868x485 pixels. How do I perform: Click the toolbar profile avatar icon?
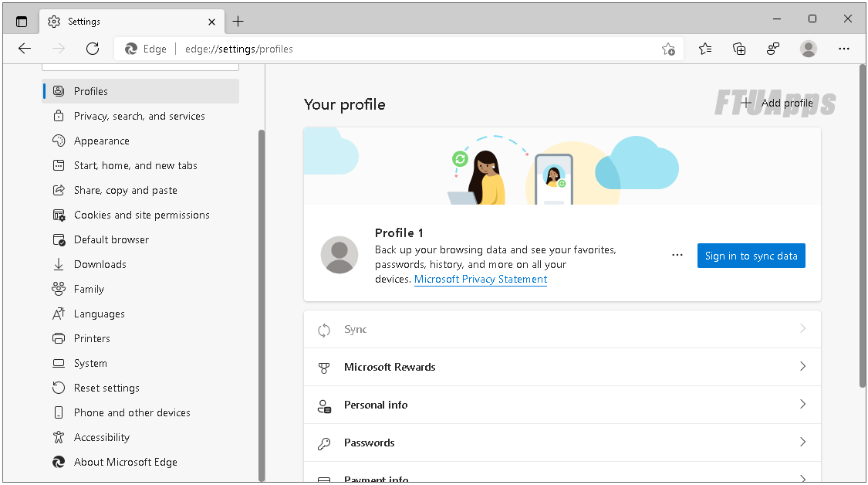(809, 49)
